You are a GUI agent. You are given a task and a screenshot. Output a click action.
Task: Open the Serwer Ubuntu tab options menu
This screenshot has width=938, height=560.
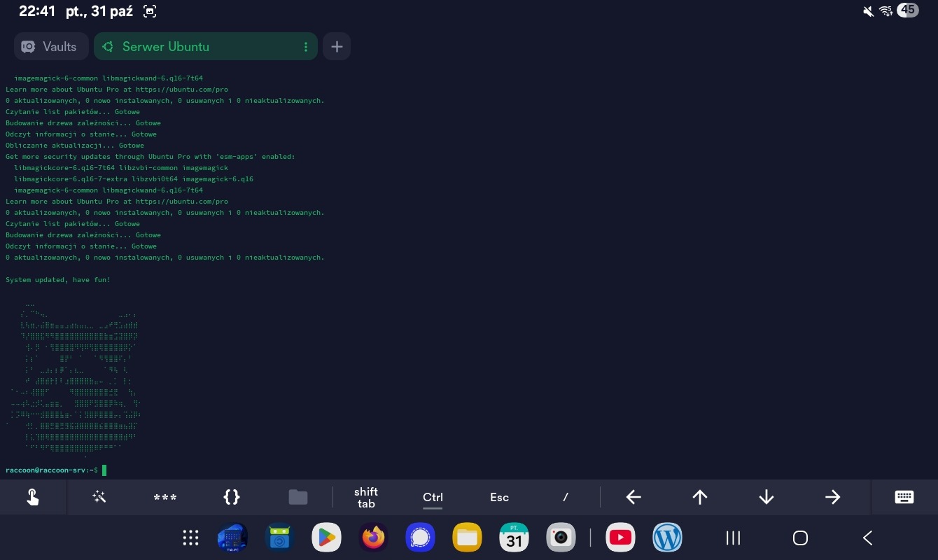pyautogui.click(x=306, y=47)
